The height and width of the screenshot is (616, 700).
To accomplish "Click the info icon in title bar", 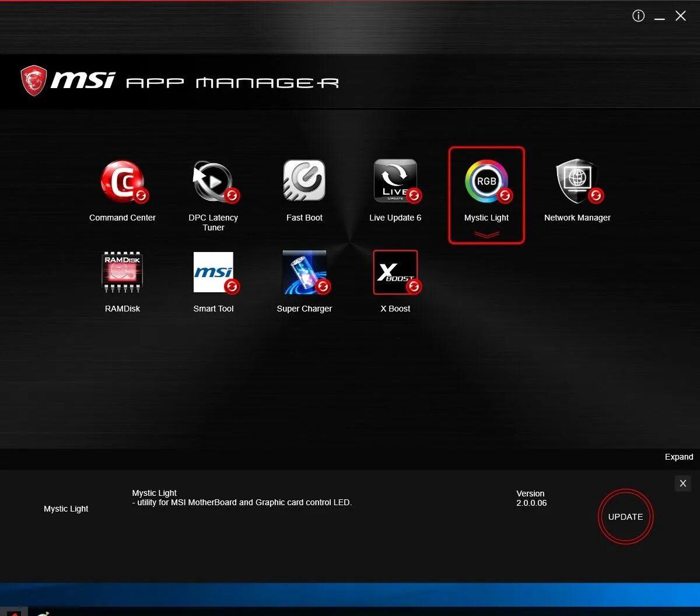I will [x=638, y=16].
